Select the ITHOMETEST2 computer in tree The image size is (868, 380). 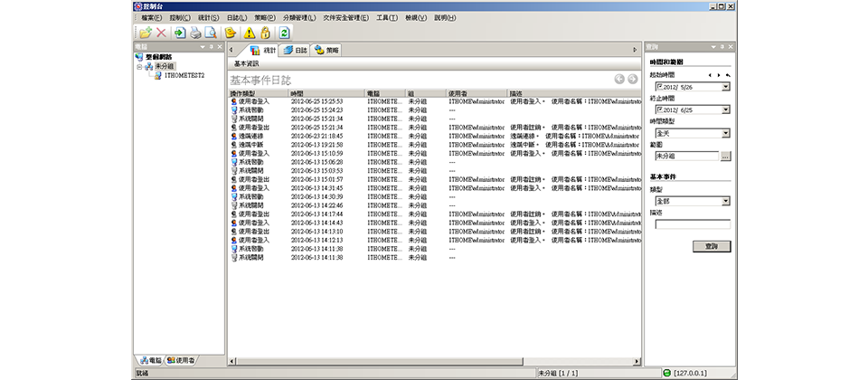[184, 76]
